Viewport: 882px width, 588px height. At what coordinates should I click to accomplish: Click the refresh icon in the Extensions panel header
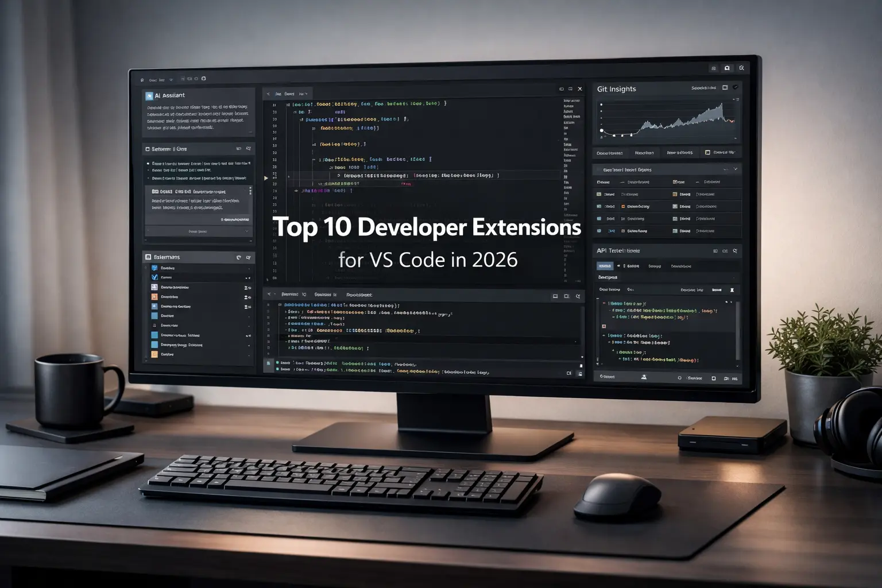[x=239, y=258]
